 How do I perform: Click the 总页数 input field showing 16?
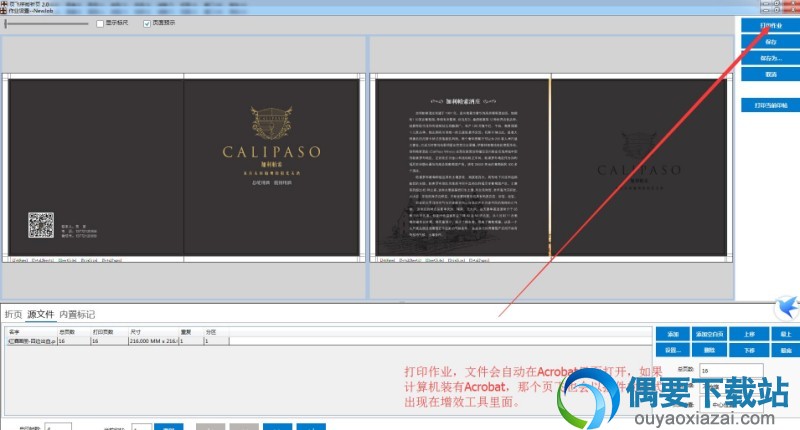731,370
